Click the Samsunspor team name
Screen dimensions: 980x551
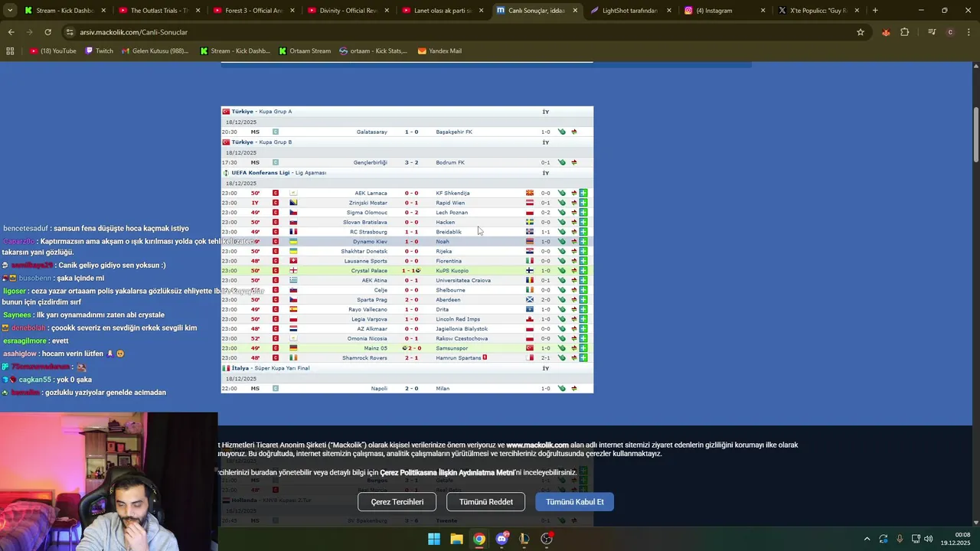[452, 348]
